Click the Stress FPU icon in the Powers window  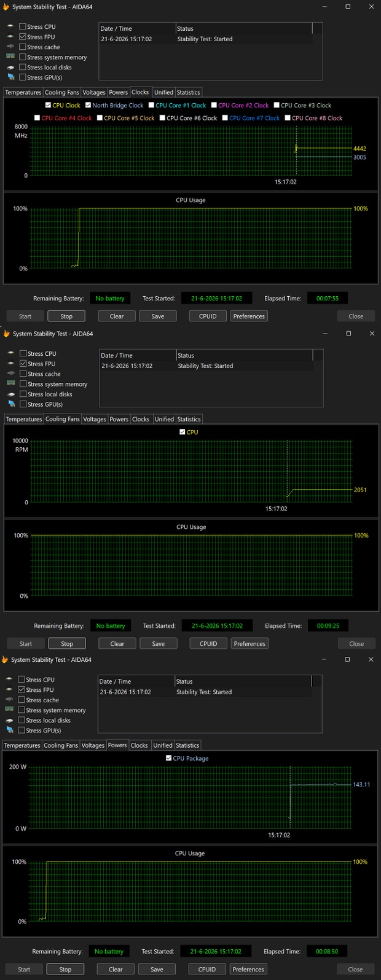(x=10, y=690)
